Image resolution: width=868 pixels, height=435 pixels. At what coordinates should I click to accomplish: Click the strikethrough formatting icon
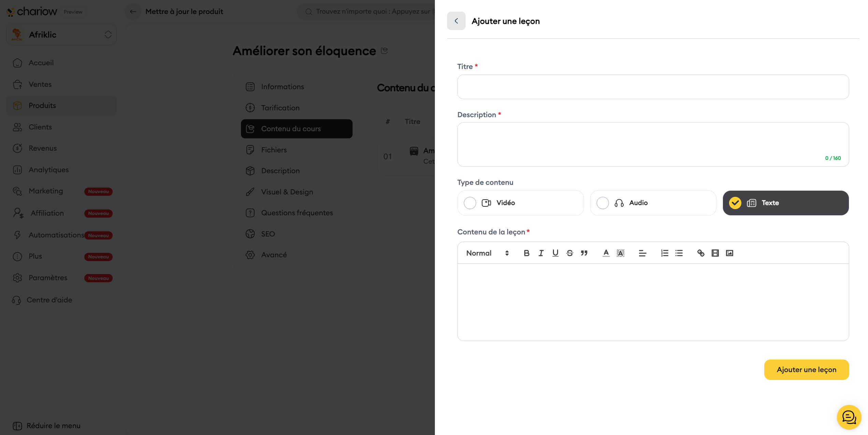pos(570,253)
